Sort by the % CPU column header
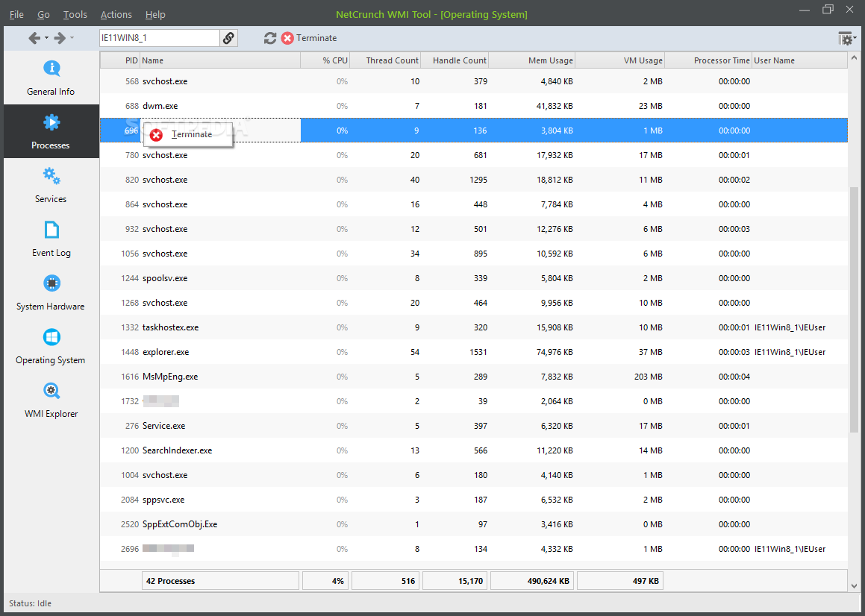 325,60
